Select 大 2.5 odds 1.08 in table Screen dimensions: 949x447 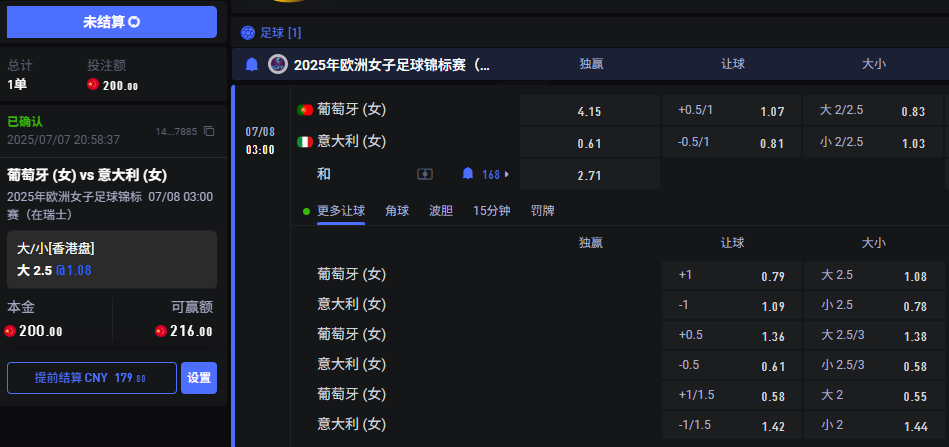873,276
